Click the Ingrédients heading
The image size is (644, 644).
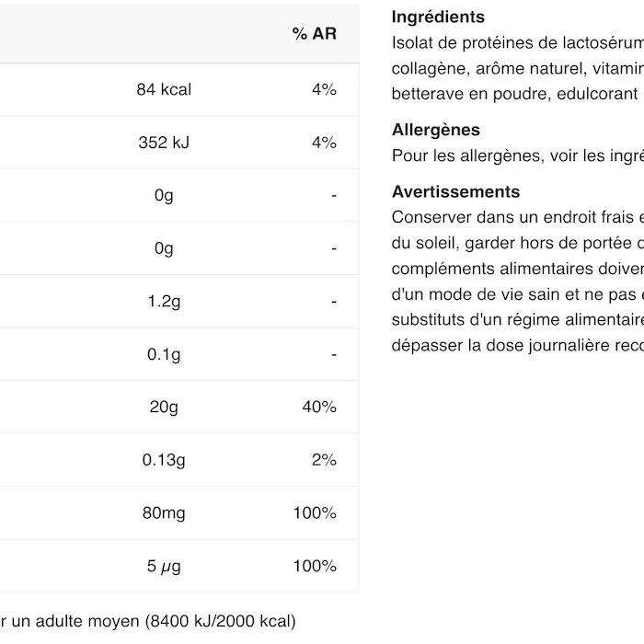pos(438,17)
